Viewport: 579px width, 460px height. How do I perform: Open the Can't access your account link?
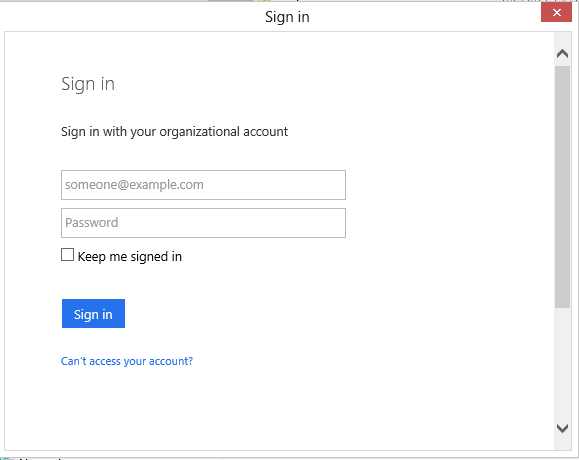[127, 361]
